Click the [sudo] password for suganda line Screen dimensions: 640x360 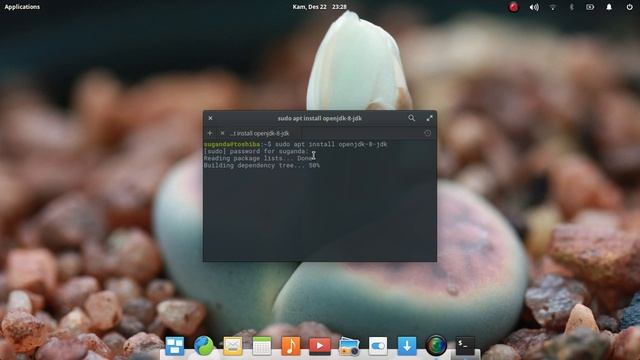click(x=256, y=151)
